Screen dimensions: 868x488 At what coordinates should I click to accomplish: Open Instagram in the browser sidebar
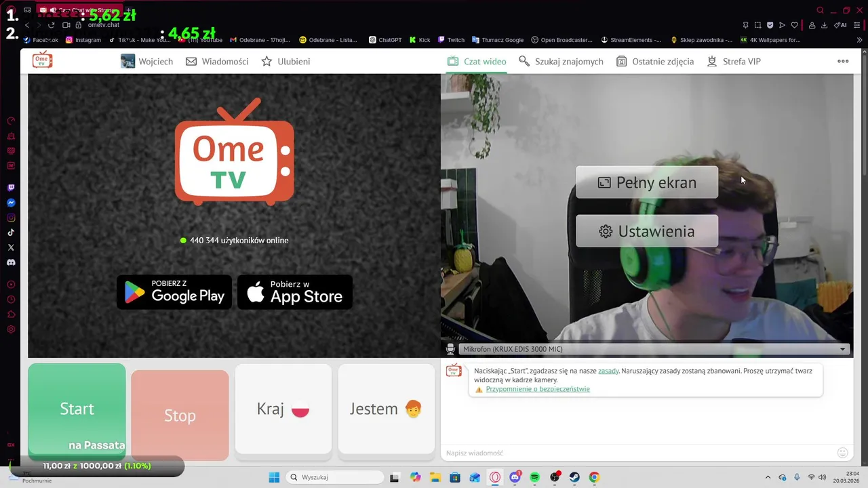[11, 218]
